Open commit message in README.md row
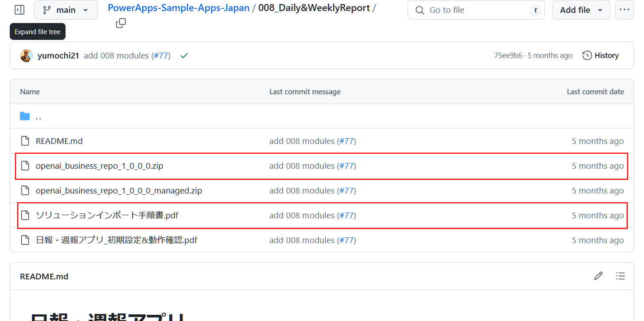The width and height of the screenshot is (644, 321). [x=302, y=141]
